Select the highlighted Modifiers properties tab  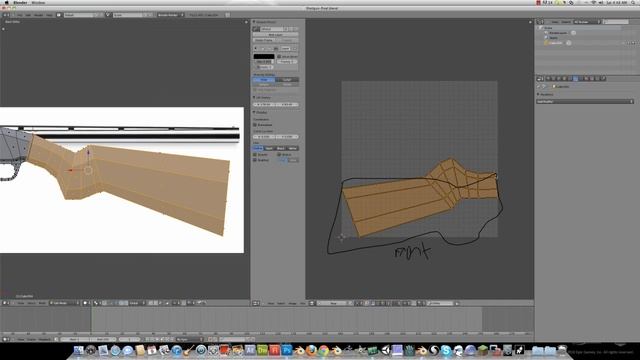576,78
